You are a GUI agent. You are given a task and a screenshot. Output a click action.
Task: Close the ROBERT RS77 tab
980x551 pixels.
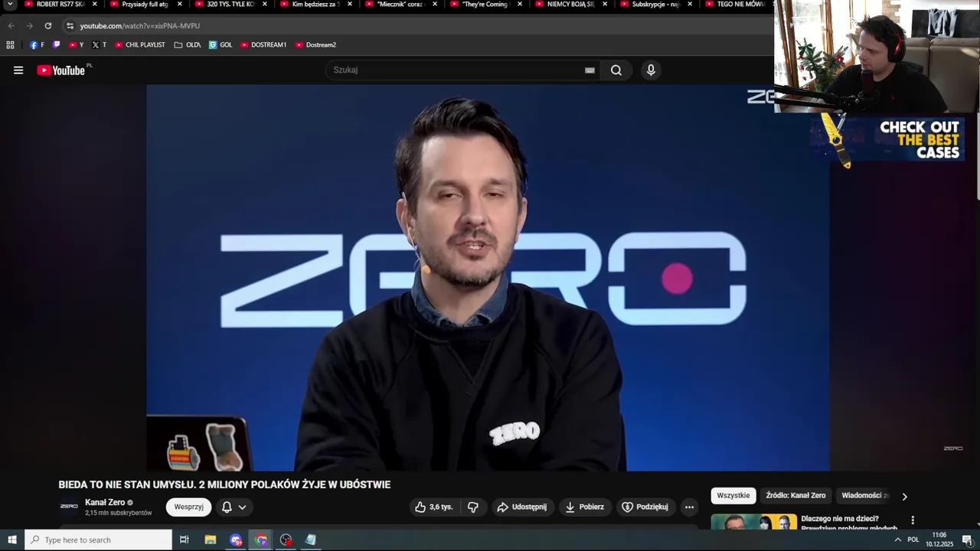[95, 5]
